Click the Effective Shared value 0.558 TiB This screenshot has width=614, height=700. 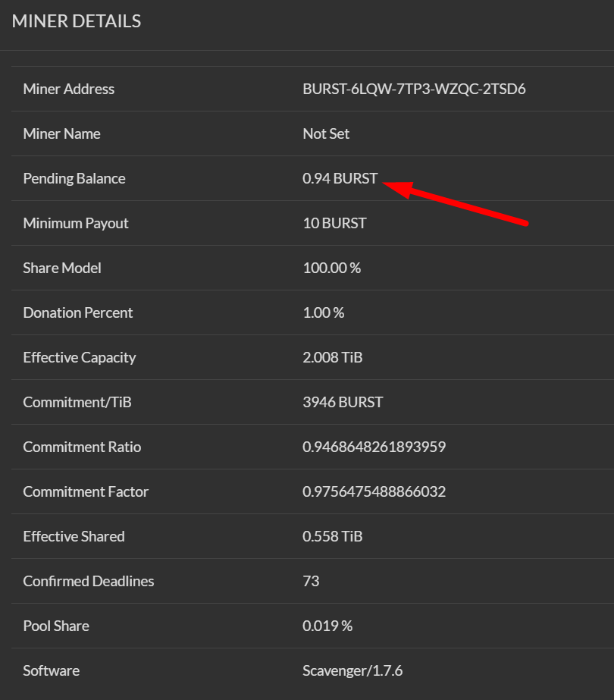[333, 536]
